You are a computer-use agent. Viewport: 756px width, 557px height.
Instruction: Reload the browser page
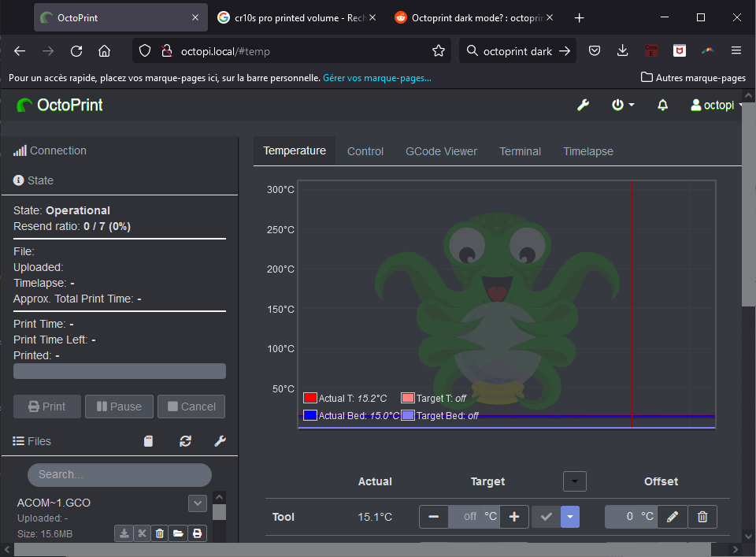[76, 51]
